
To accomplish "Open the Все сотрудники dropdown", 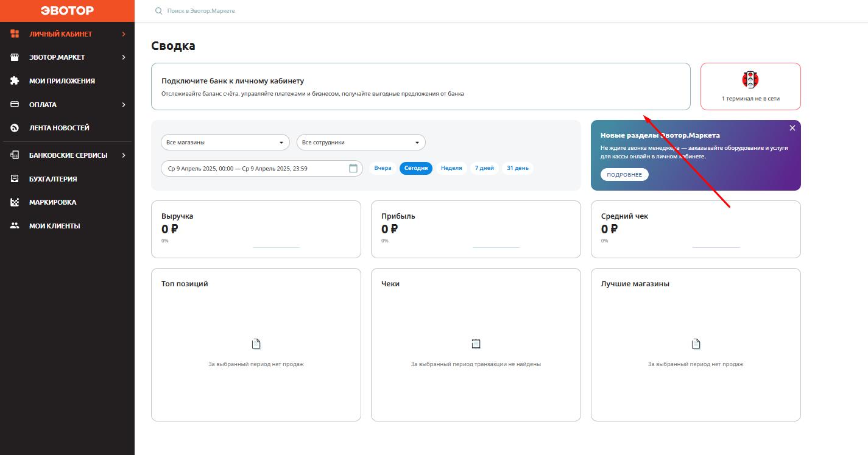I will (361, 143).
